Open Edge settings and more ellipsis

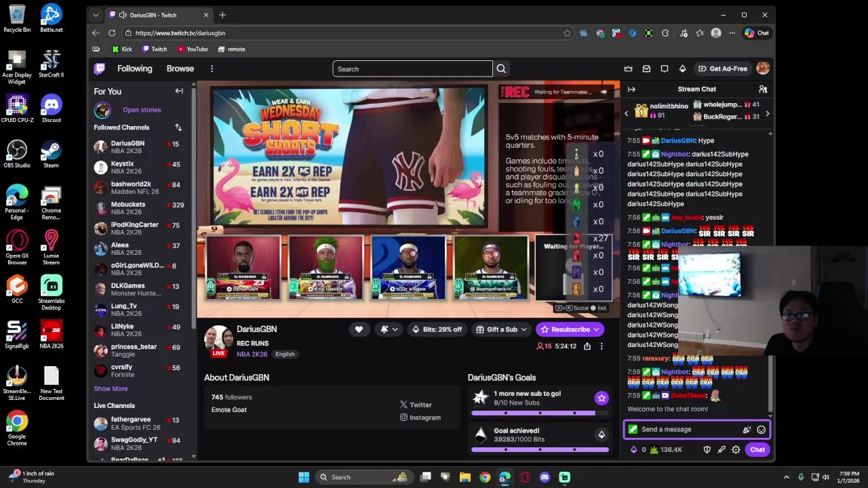tap(732, 33)
